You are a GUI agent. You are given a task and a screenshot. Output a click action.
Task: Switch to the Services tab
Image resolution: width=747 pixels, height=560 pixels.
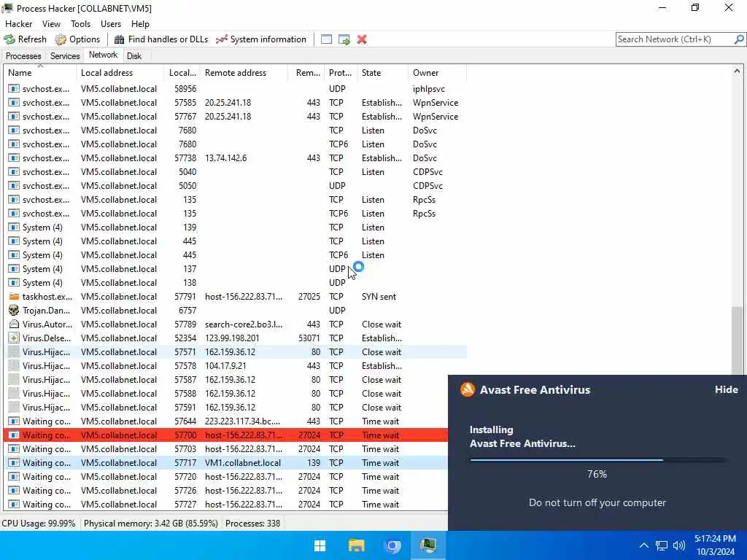coord(65,56)
